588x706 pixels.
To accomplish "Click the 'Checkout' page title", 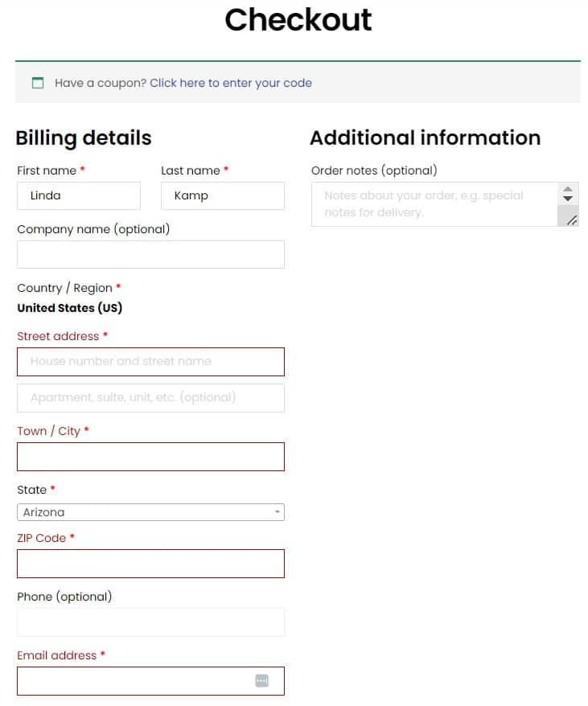I will pyautogui.click(x=298, y=20).
